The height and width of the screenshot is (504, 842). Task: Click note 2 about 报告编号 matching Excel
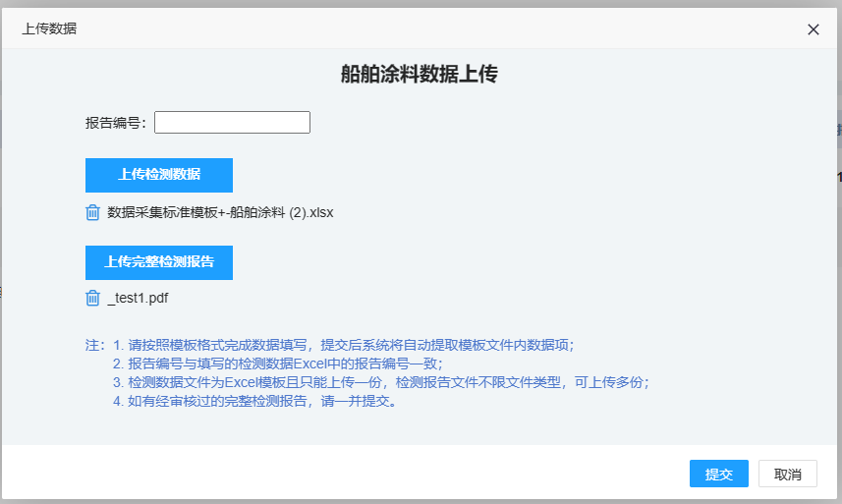coord(277,364)
